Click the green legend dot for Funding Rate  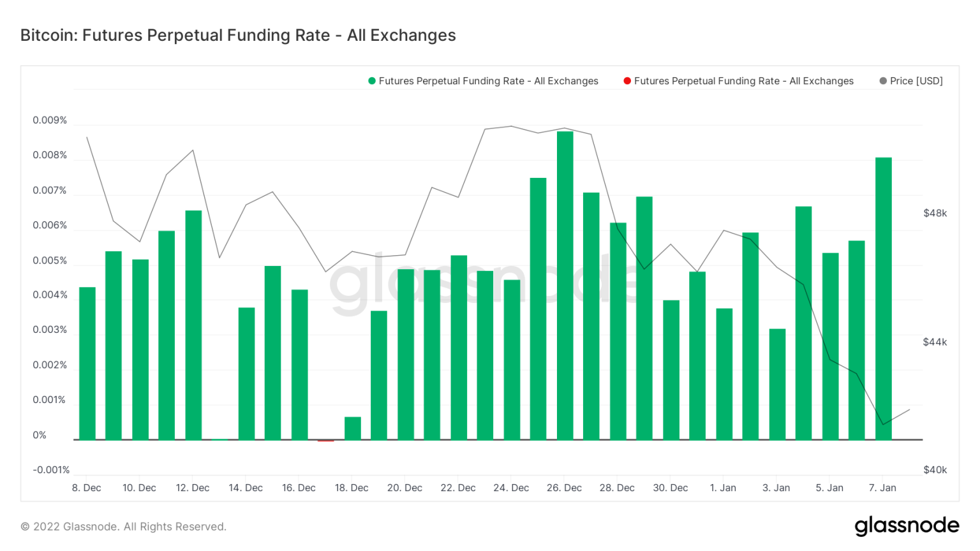tap(372, 81)
